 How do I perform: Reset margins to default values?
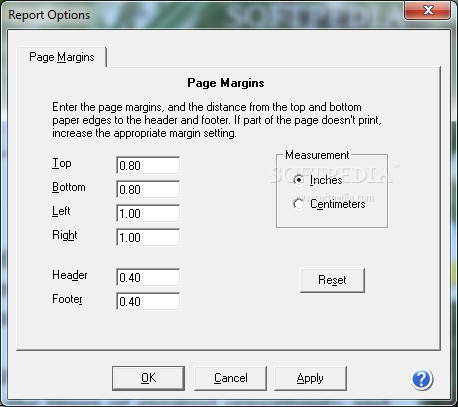pyautogui.click(x=332, y=280)
